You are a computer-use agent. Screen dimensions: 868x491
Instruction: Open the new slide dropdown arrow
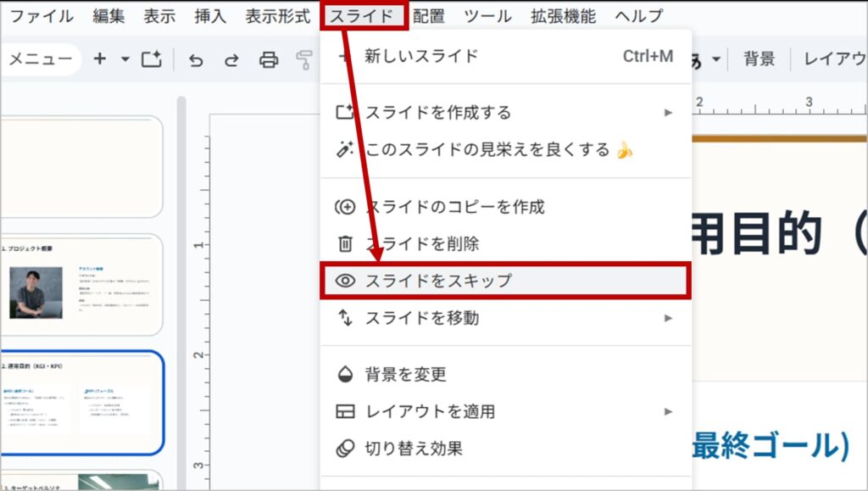click(125, 59)
